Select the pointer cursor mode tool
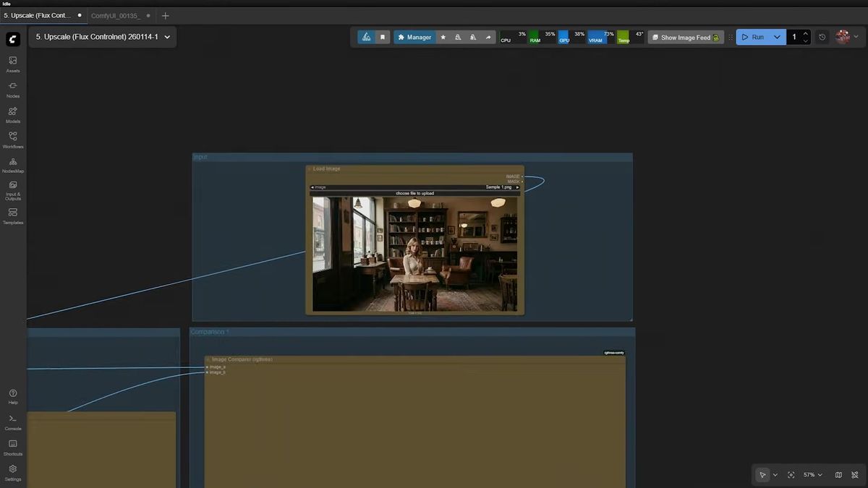This screenshot has height=488, width=868. [762, 475]
